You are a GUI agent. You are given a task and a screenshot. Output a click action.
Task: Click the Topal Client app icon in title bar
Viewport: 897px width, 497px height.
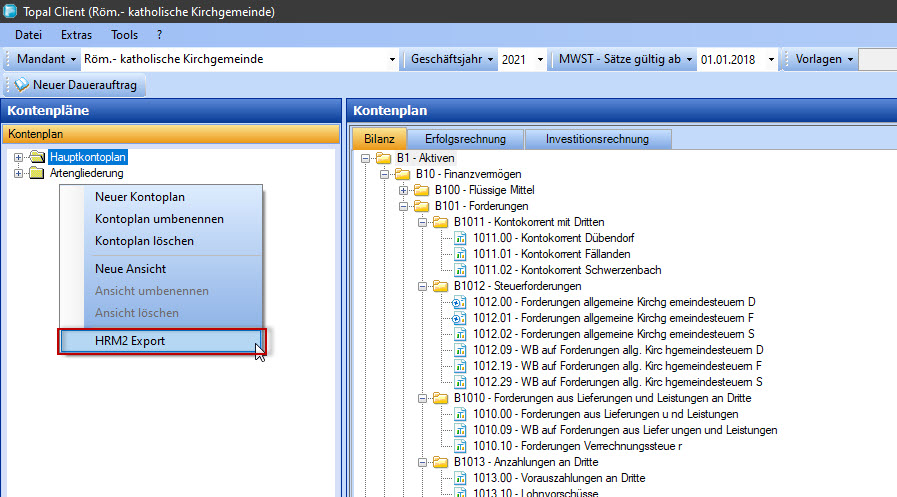click(x=11, y=12)
